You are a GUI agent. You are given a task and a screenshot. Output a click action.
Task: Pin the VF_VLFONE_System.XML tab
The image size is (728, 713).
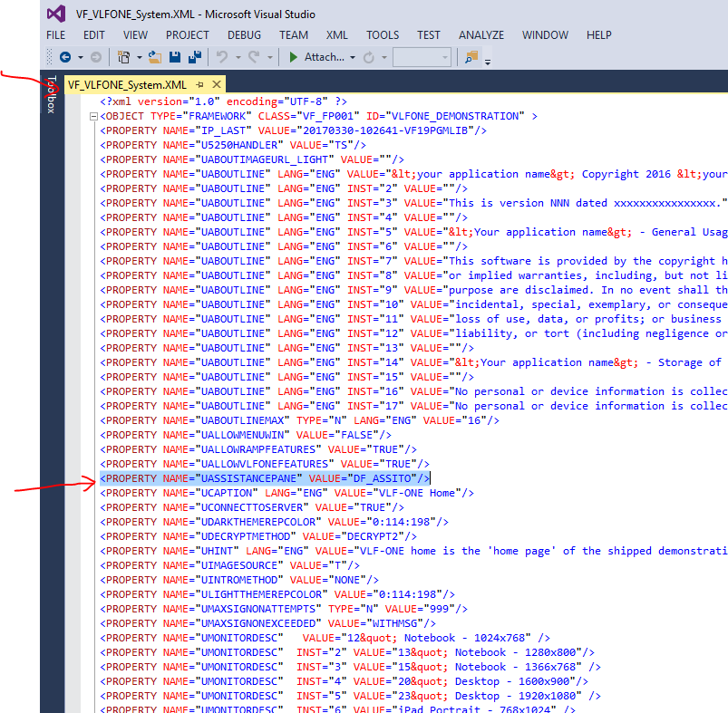click(199, 85)
